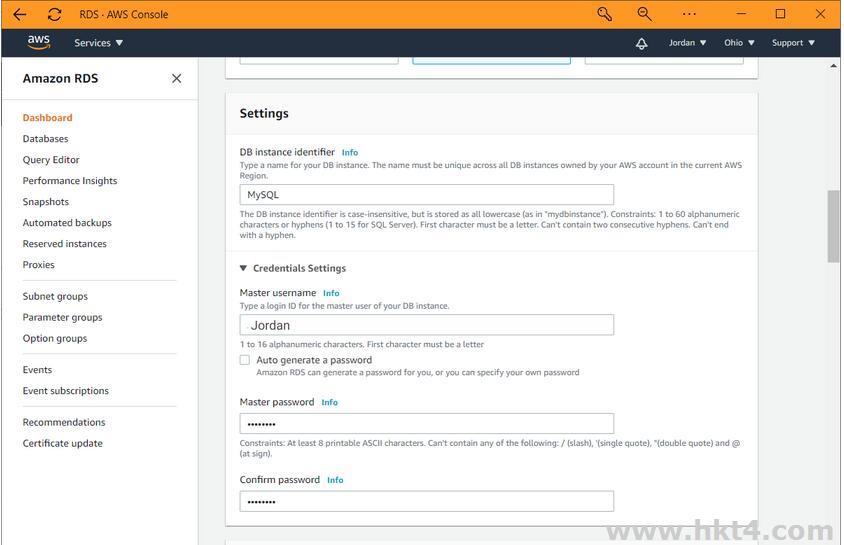Open Databases in the sidebar
Viewport: 844px width, 545px height.
(45, 139)
